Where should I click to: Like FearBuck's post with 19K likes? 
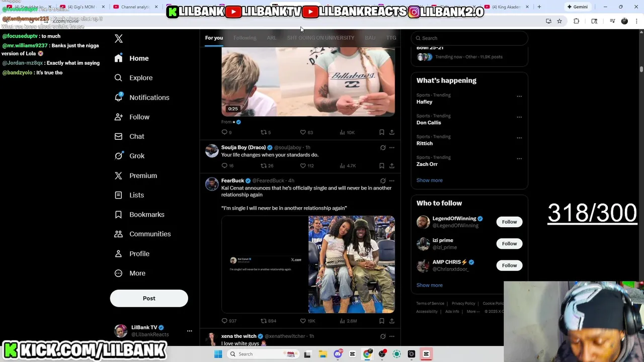coord(307,321)
